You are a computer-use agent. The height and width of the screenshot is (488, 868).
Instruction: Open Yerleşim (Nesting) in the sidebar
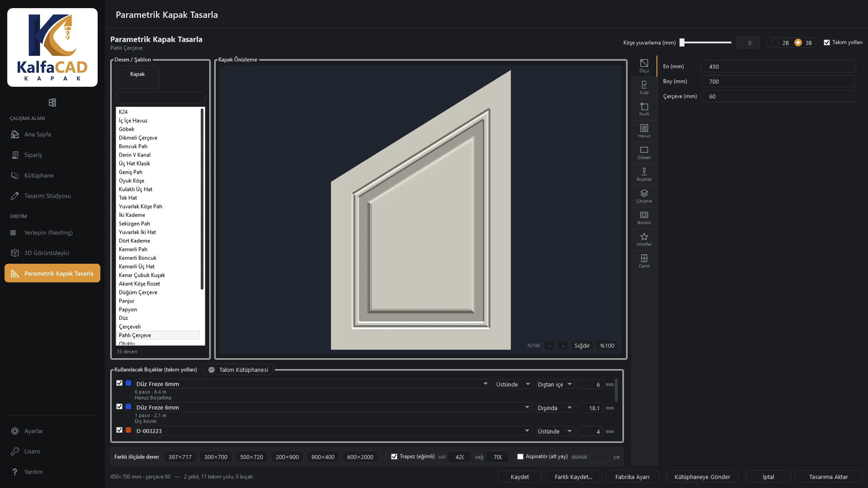[x=52, y=232]
